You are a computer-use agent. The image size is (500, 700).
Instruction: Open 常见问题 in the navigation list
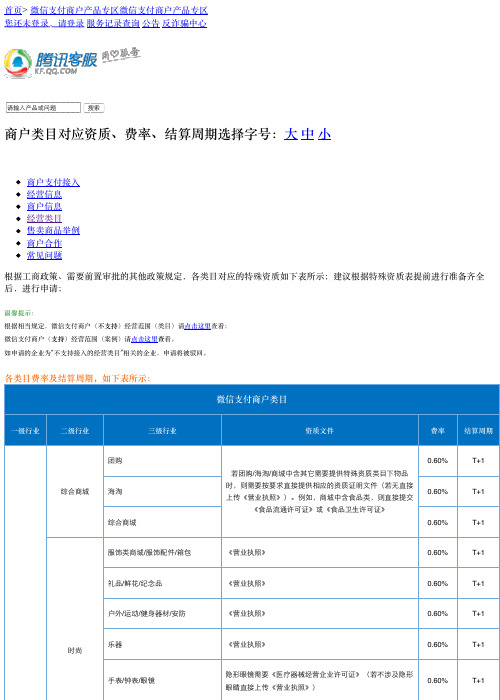point(44,255)
